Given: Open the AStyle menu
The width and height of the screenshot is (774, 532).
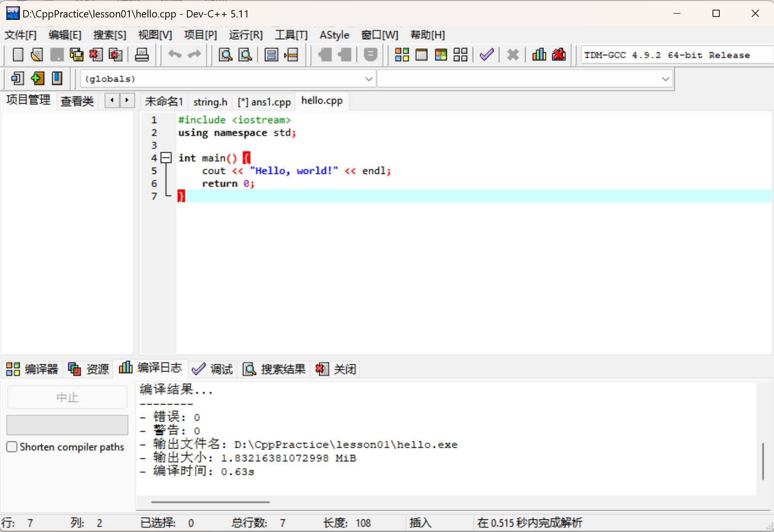Looking at the screenshot, I should coord(335,35).
